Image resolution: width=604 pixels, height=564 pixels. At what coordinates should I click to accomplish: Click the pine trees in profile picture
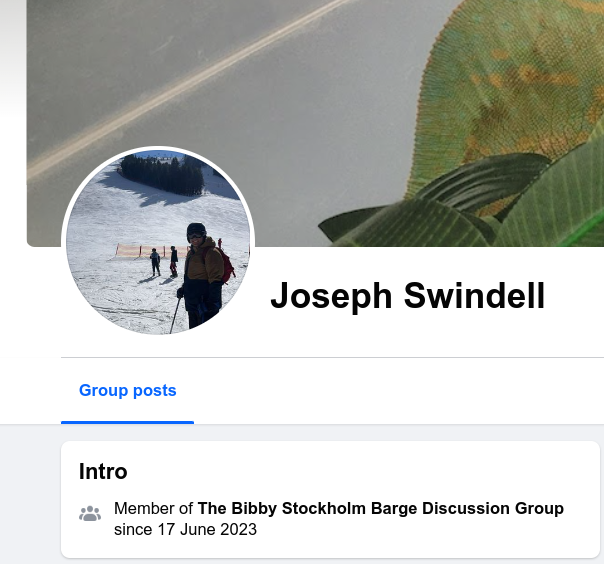162,174
